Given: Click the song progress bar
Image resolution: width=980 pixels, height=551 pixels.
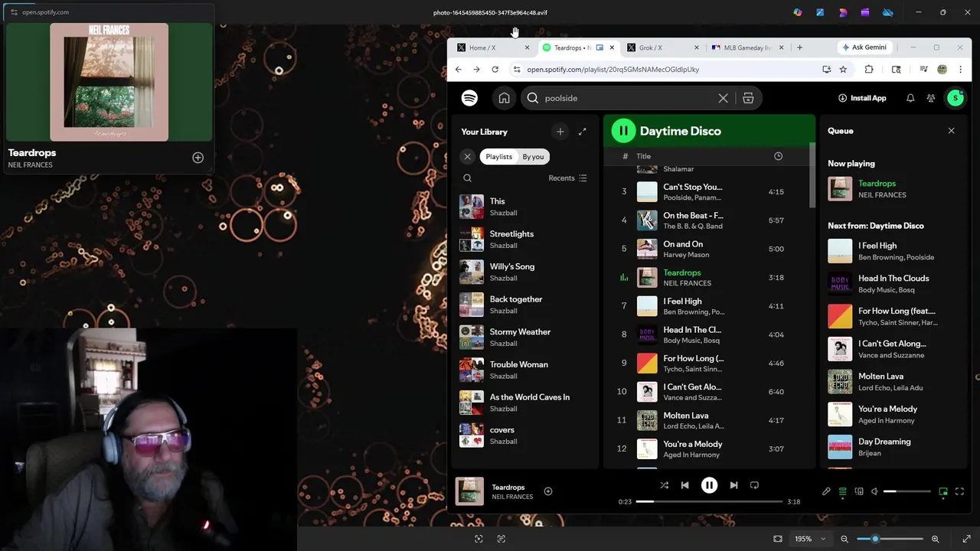Looking at the screenshot, I should 709,501.
